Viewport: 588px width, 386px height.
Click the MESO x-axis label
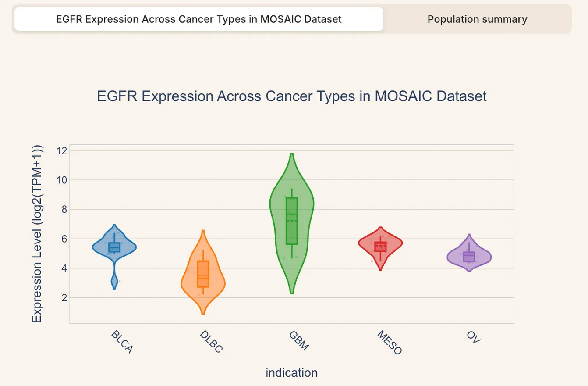click(389, 343)
